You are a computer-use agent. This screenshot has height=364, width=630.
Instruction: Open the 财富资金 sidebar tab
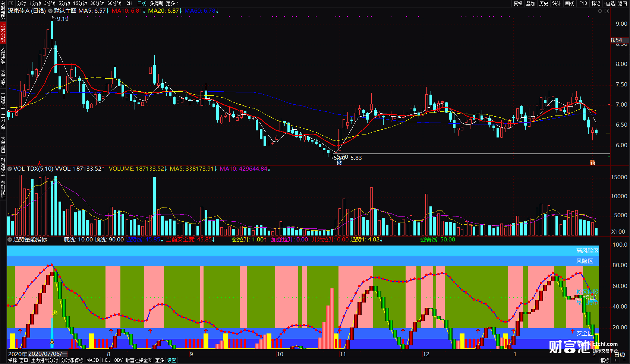3,167
